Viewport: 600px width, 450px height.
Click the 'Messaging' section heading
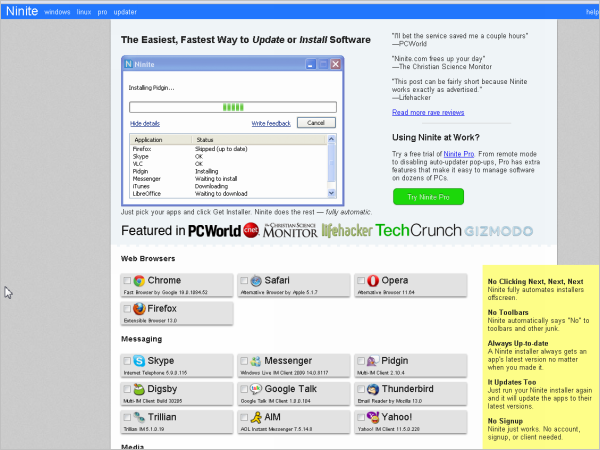(x=141, y=339)
